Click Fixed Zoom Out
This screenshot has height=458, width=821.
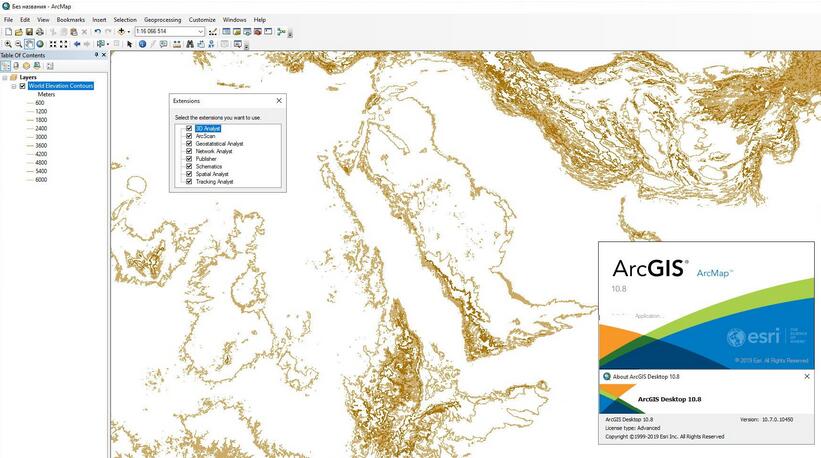point(63,44)
